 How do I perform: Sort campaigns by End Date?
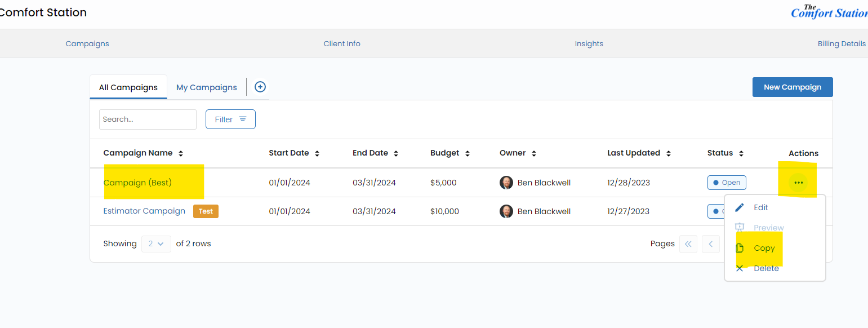[396, 153]
